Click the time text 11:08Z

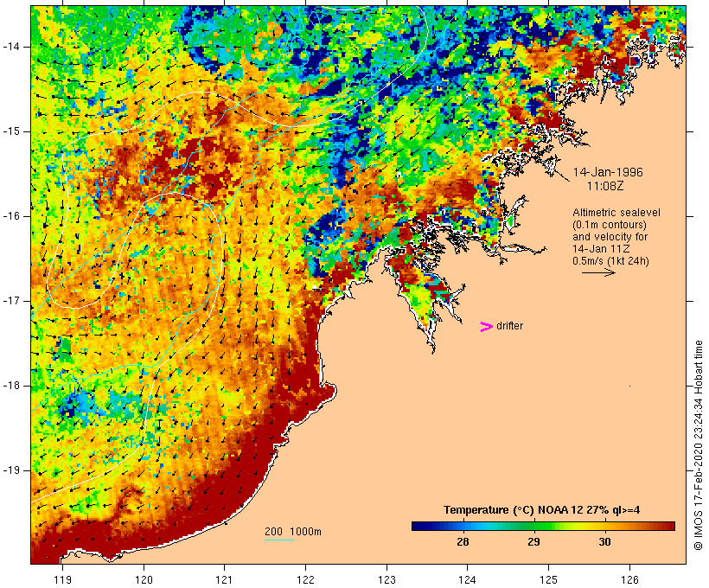[x=605, y=186]
